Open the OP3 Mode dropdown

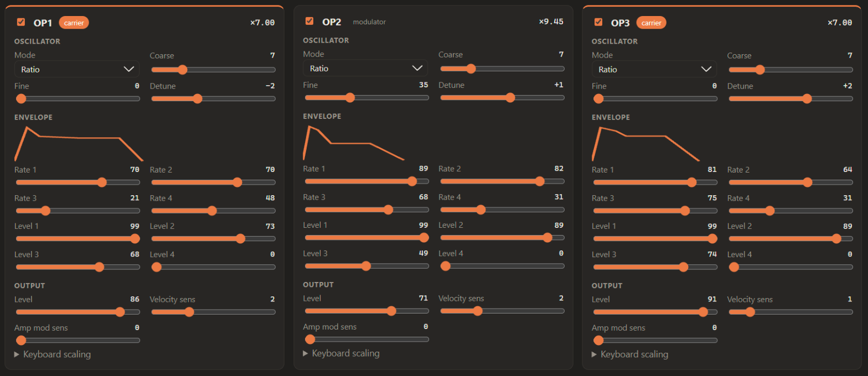(654, 69)
